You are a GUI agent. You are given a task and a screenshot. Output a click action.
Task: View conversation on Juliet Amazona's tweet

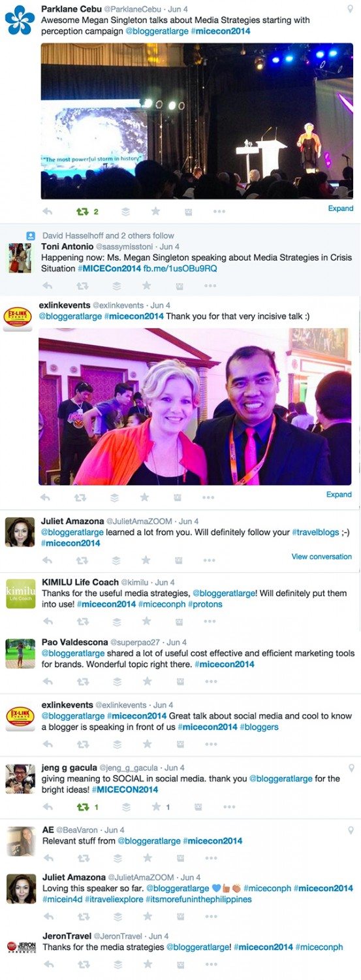coord(322,557)
